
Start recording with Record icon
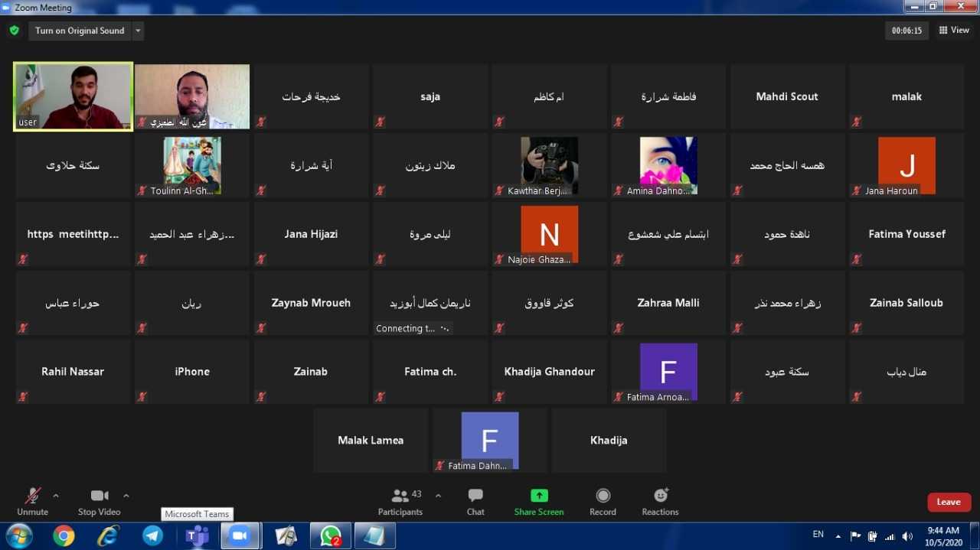(603, 496)
